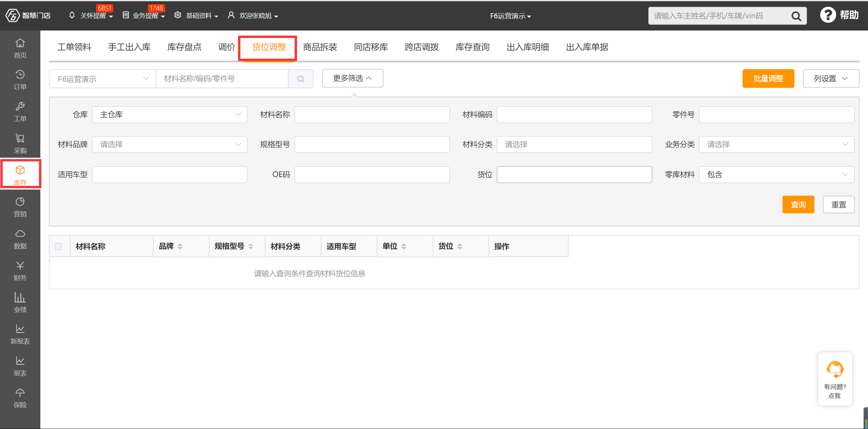The image size is (868, 429).
Task: Open the 业务分类 select dropdown
Action: click(x=776, y=144)
